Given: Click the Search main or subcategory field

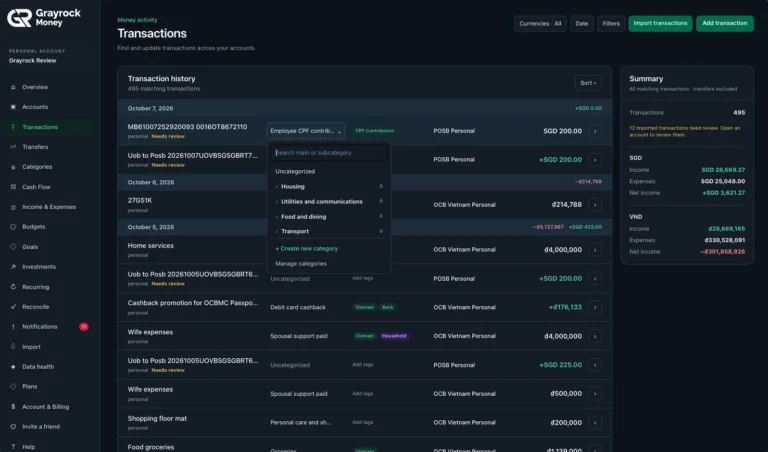Looking at the screenshot, I should coord(329,153).
